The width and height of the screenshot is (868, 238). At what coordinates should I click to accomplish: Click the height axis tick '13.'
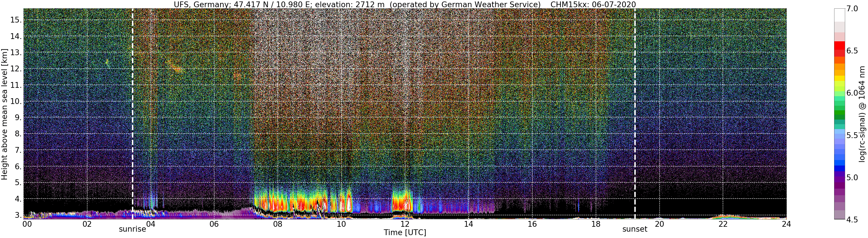click(16, 53)
